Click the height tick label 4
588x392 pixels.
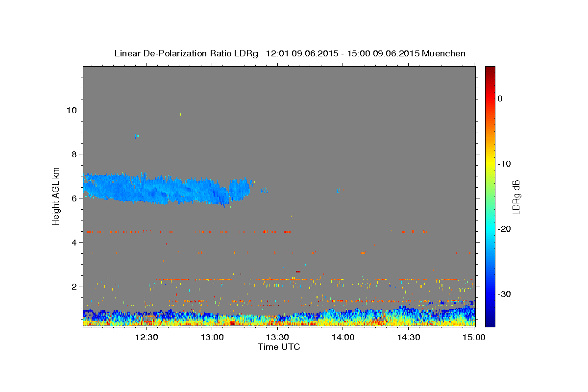click(x=74, y=242)
